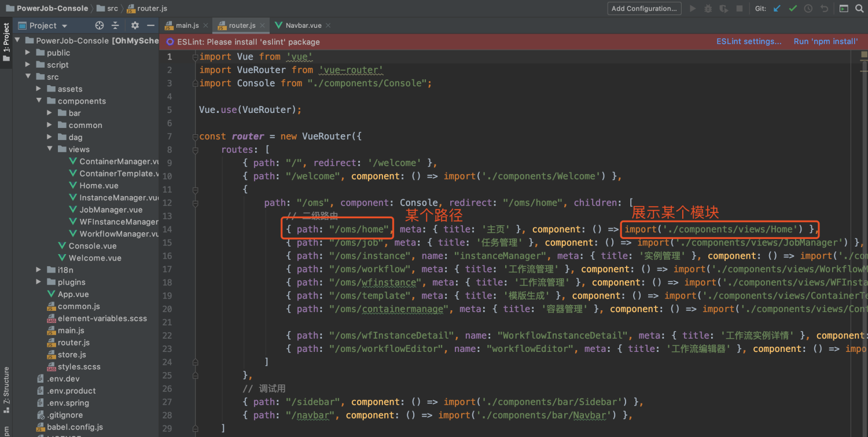Close the main.js editor tab

click(206, 25)
